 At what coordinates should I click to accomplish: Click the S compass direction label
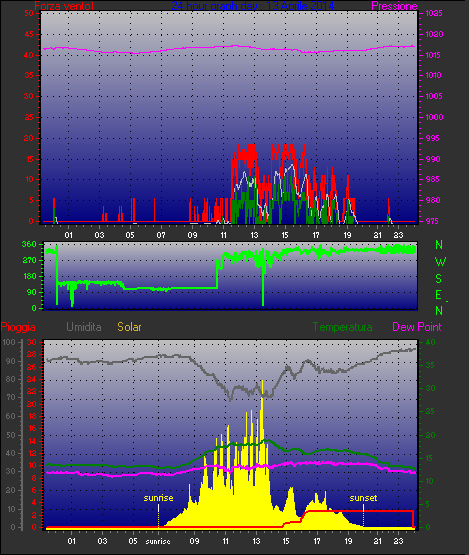point(439,279)
